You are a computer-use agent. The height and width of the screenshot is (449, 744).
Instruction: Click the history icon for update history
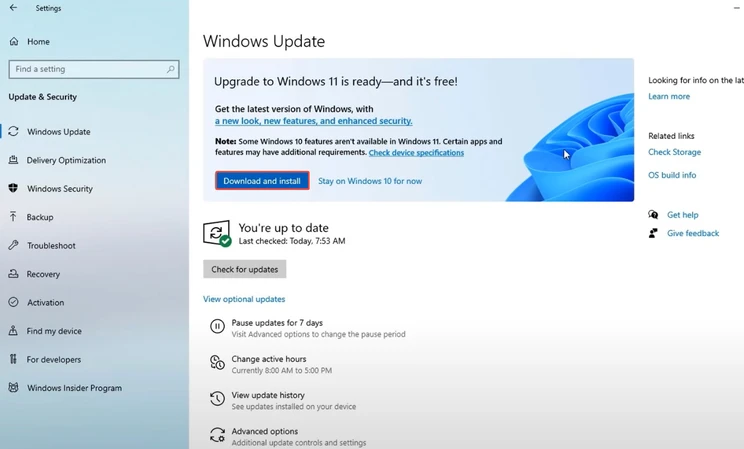point(217,399)
